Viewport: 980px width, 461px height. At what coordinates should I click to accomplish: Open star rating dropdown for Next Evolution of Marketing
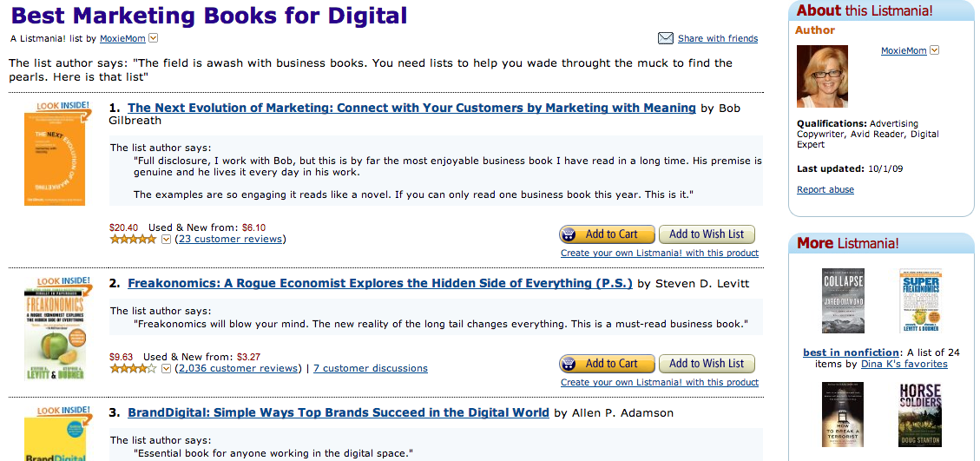[x=166, y=239]
